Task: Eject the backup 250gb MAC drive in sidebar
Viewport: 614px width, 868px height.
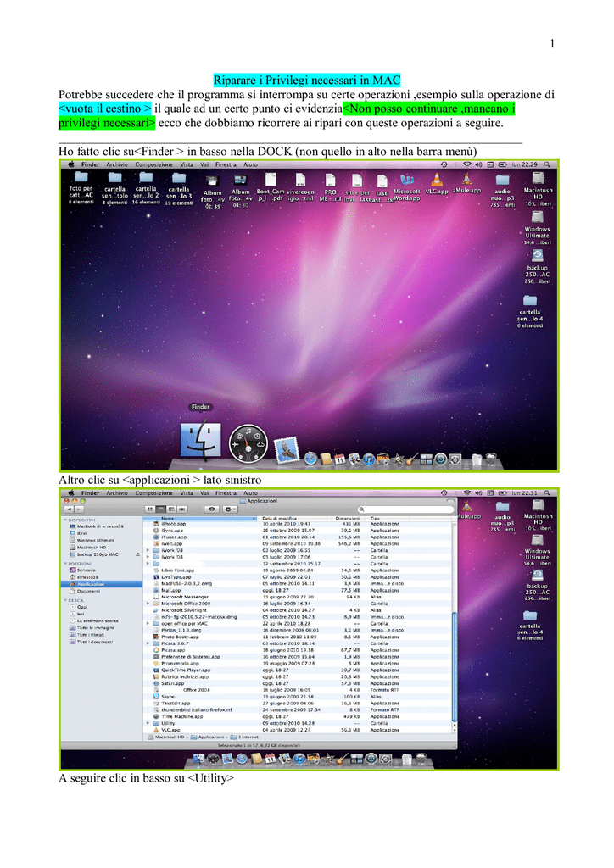Action: tap(137, 554)
